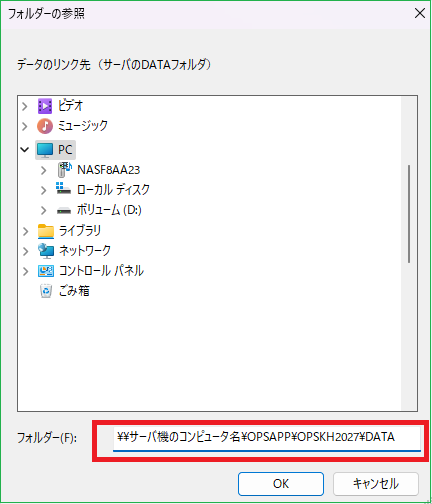Click the ネットワーク icon
The height and width of the screenshot is (504, 432).
tap(46, 251)
